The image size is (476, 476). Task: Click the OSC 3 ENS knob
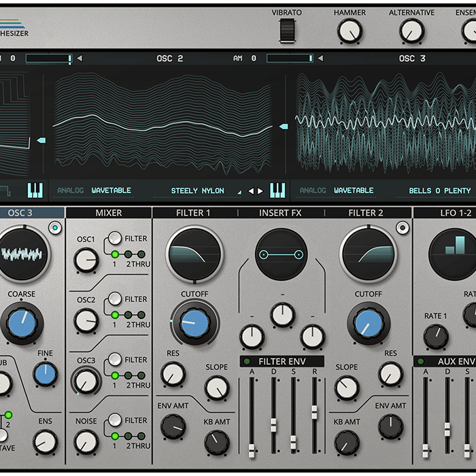pyautogui.click(x=46, y=442)
